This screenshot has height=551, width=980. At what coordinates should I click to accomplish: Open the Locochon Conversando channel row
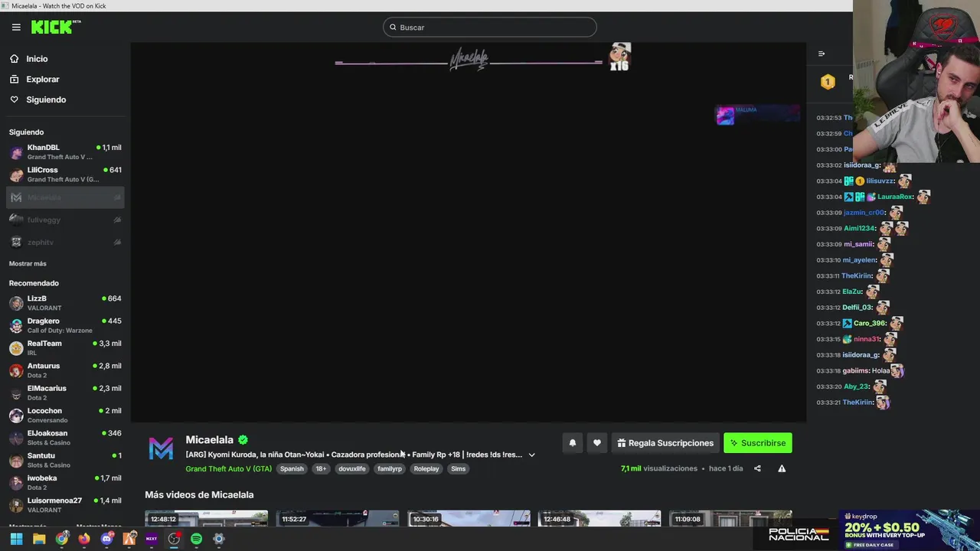pyautogui.click(x=65, y=416)
